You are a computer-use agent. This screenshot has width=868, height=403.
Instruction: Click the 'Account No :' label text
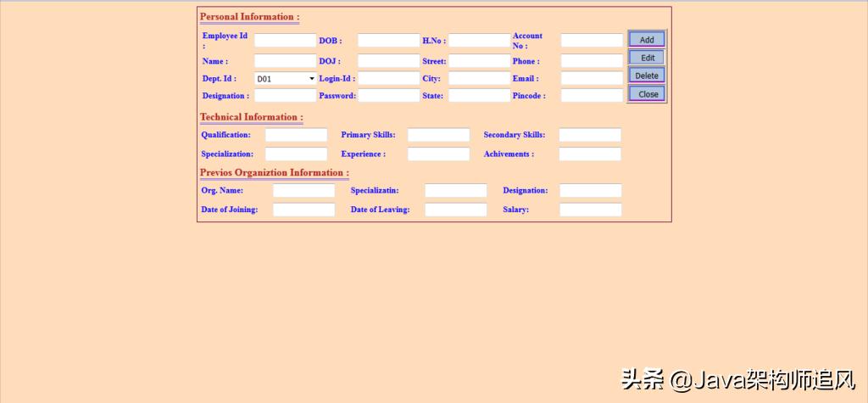tap(527, 41)
